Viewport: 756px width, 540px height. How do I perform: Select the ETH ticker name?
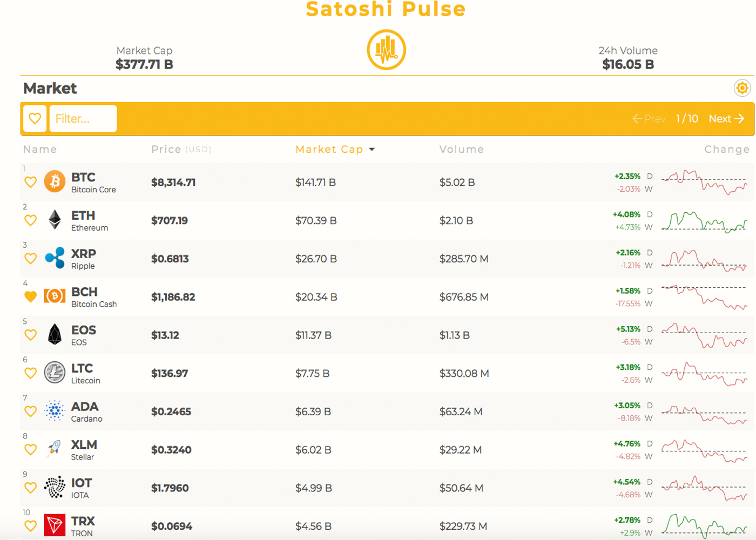point(83,215)
